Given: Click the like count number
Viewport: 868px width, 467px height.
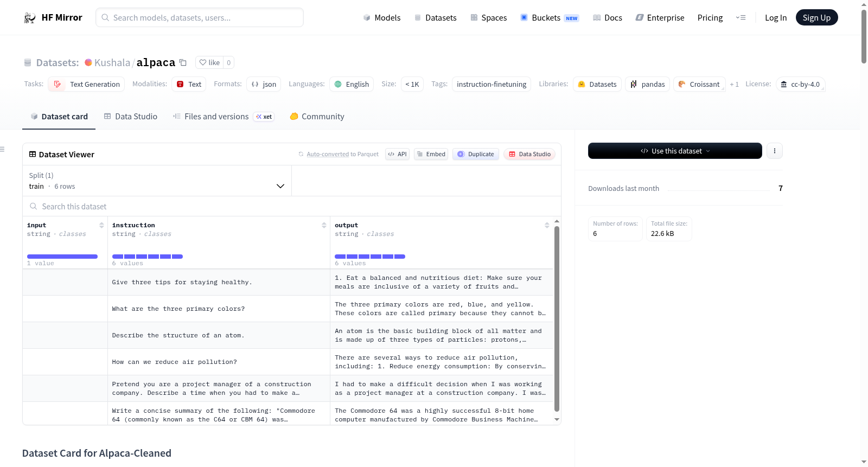Looking at the screenshot, I should (229, 62).
